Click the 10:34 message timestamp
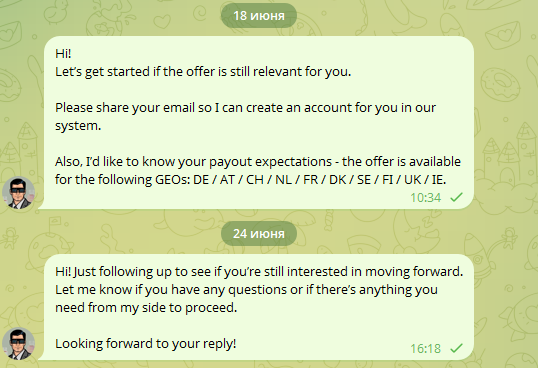 click(425, 198)
